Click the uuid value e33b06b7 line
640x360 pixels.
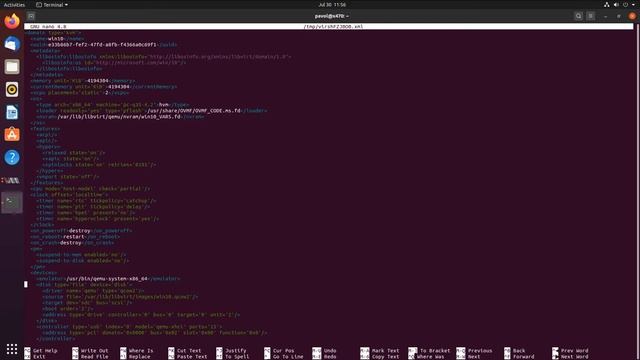(x=102, y=45)
